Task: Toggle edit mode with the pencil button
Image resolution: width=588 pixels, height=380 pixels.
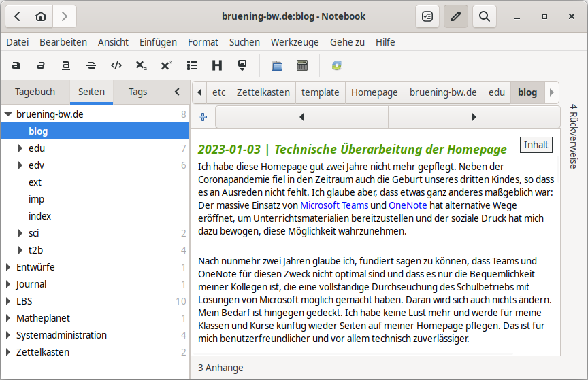Action: pos(456,16)
